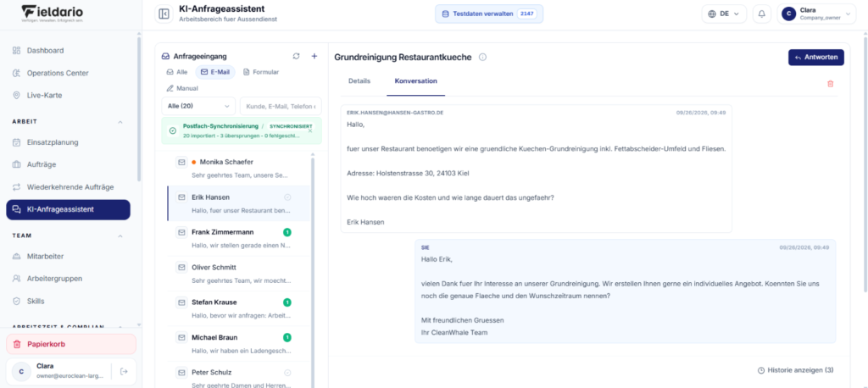
Task: Close the Postfach-Synchronisierung banner
Action: pos(310,130)
